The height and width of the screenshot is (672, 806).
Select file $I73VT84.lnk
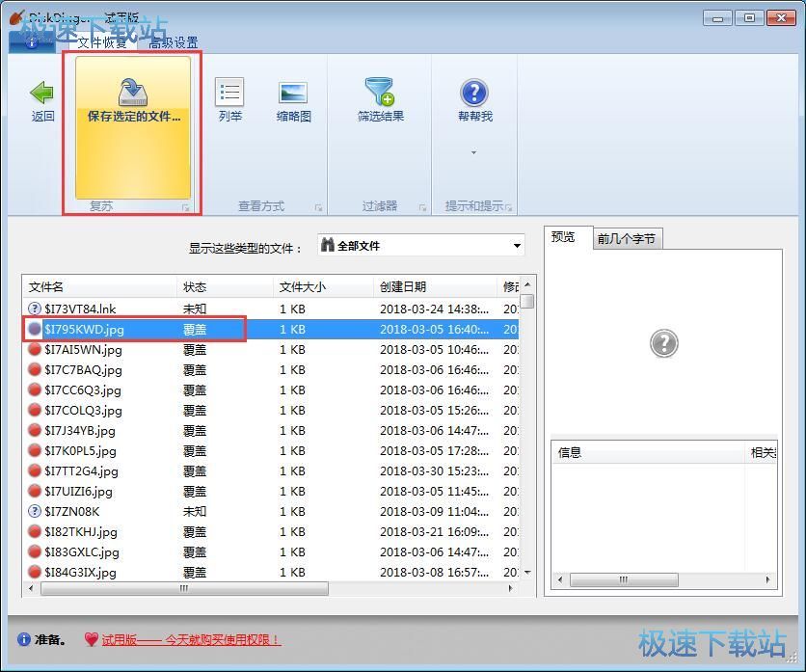(80, 309)
